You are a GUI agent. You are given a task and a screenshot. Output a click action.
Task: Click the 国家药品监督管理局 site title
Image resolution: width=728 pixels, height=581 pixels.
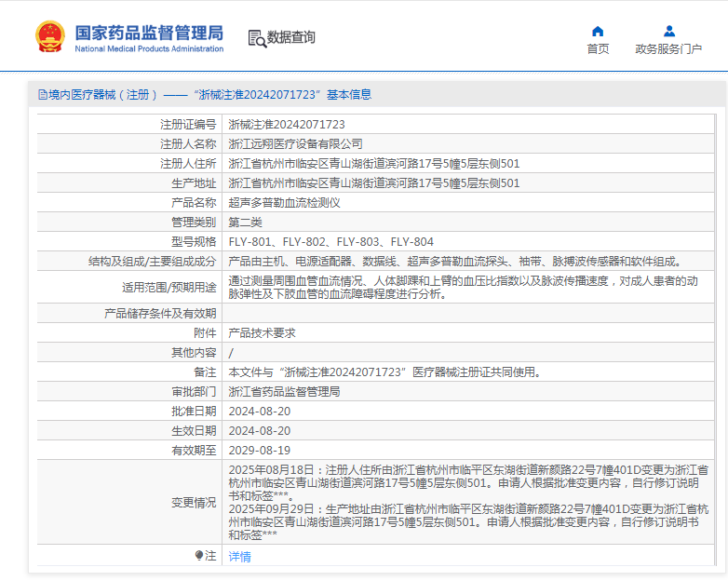(x=149, y=32)
